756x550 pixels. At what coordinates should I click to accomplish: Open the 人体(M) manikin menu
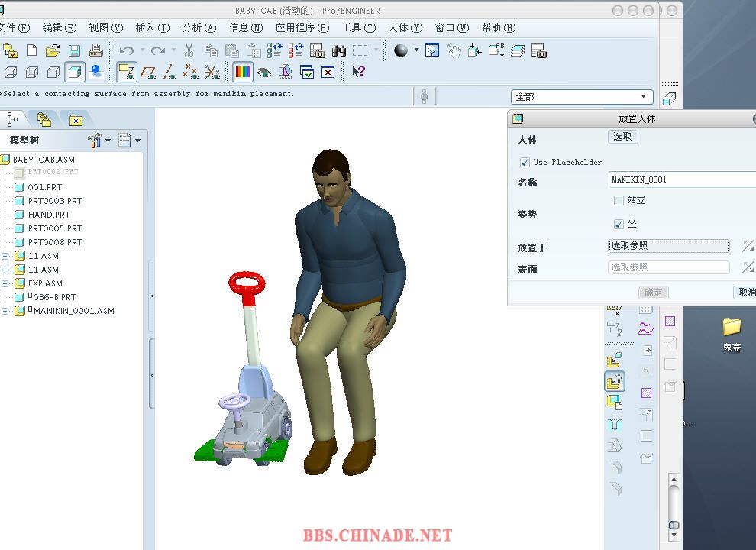(x=405, y=28)
